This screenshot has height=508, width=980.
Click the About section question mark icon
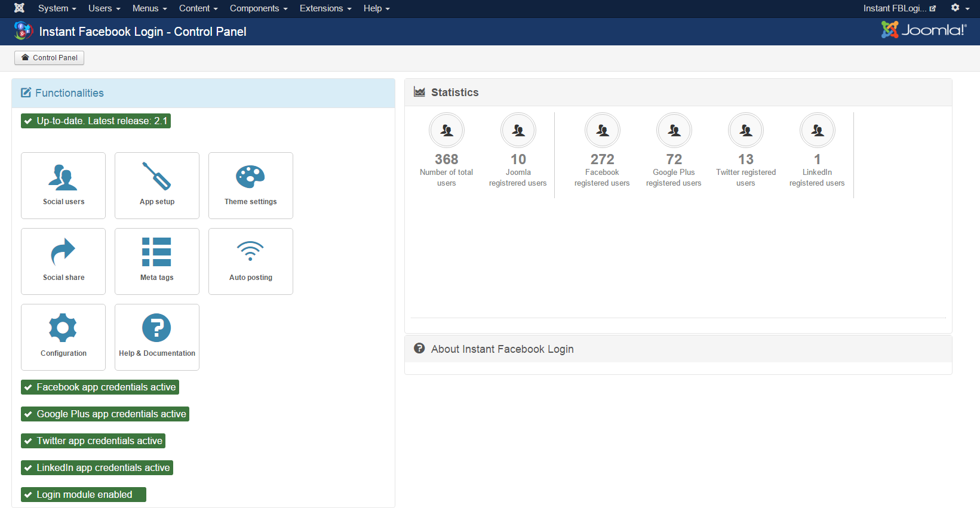(x=419, y=349)
